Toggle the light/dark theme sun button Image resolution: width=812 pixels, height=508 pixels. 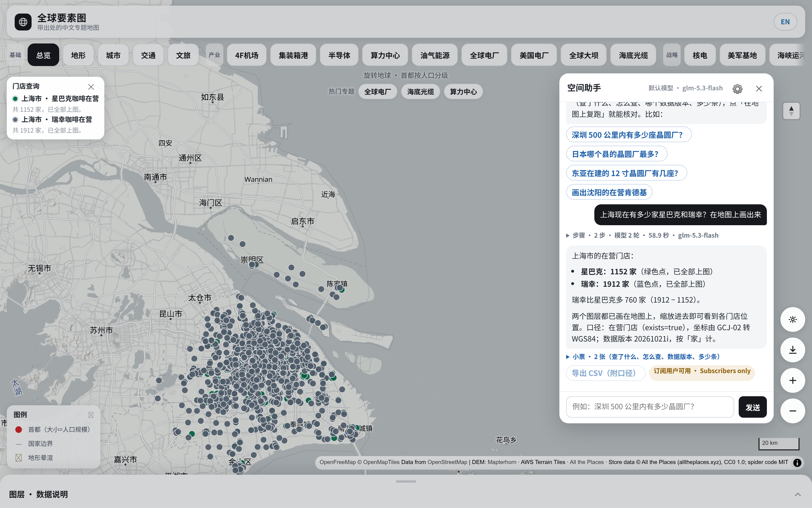pos(793,319)
